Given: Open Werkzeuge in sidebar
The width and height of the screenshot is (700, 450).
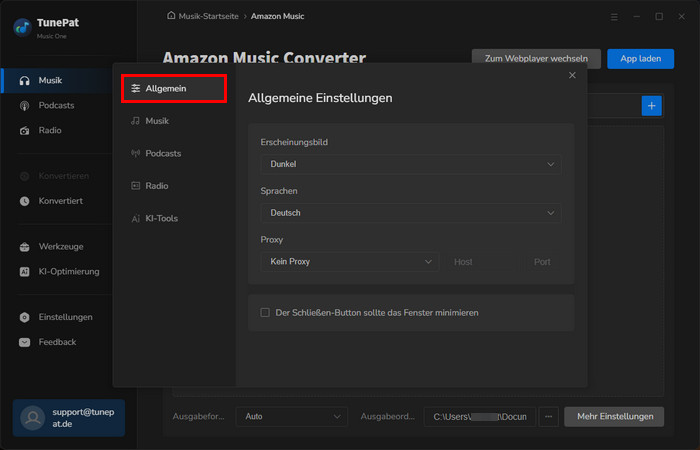Looking at the screenshot, I should [57, 246].
